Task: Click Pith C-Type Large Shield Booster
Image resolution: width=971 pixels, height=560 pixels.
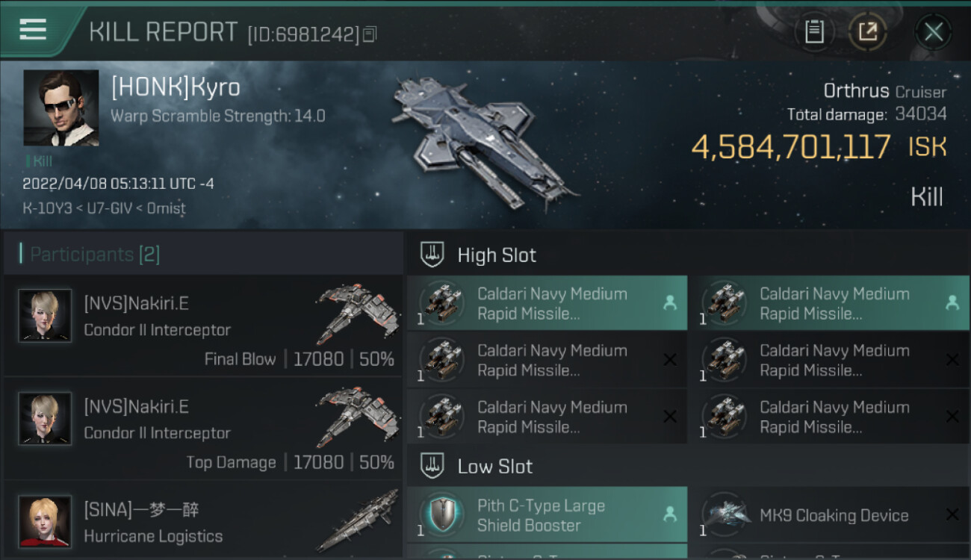Action: click(547, 515)
